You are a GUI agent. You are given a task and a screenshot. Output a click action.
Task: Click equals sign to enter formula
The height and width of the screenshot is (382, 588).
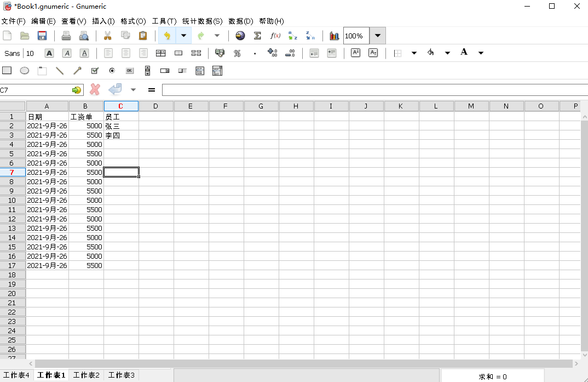(152, 90)
